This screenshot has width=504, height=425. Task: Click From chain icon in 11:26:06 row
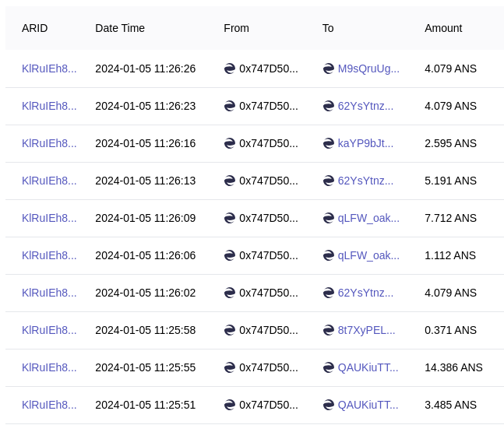pyautogui.click(x=230, y=255)
